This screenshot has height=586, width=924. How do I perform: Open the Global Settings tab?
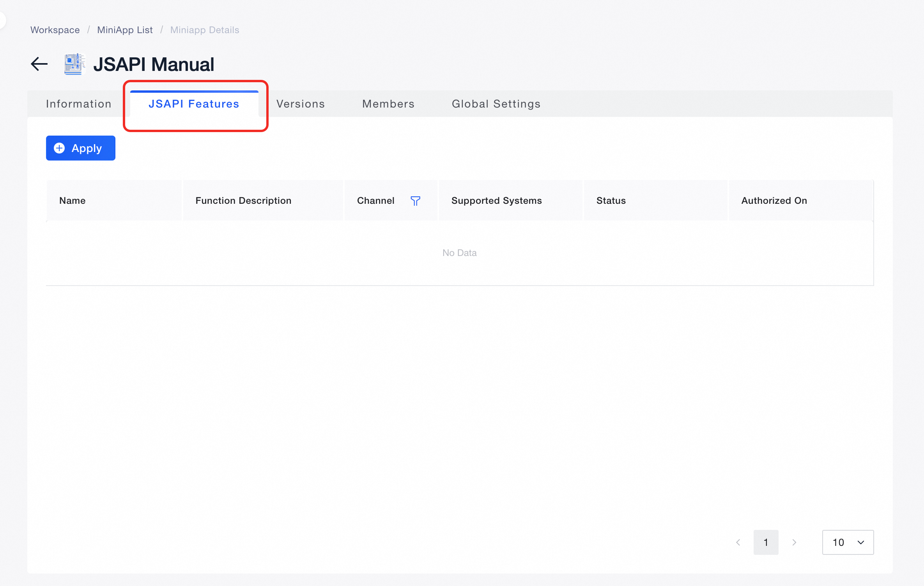[x=496, y=104]
